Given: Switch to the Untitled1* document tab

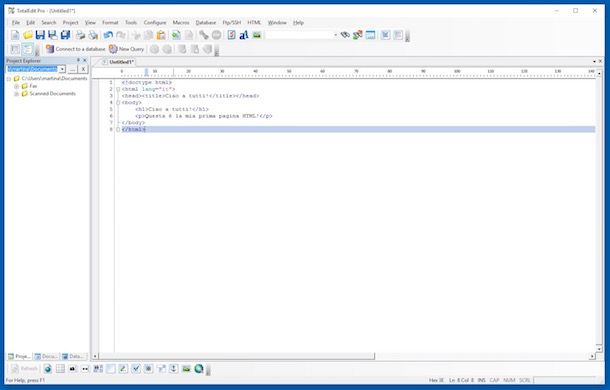Looking at the screenshot, I should click(119, 62).
